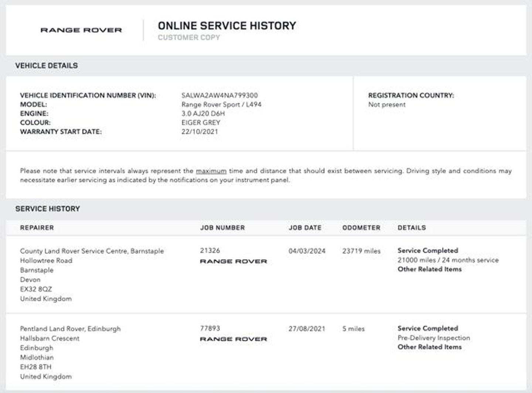Click the Repairer column header
Image resolution: width=532 pixels, height=393 pixels.
[x=37, y=228]
